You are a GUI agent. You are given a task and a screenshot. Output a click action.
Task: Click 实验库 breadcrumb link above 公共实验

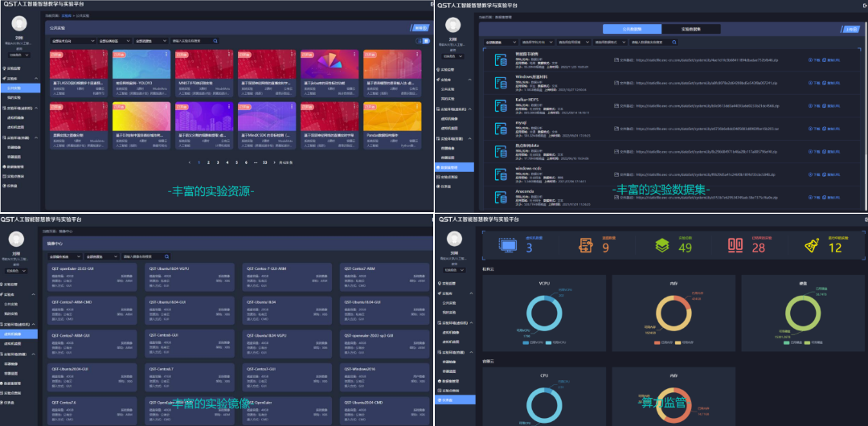click(x=67, y=15)
